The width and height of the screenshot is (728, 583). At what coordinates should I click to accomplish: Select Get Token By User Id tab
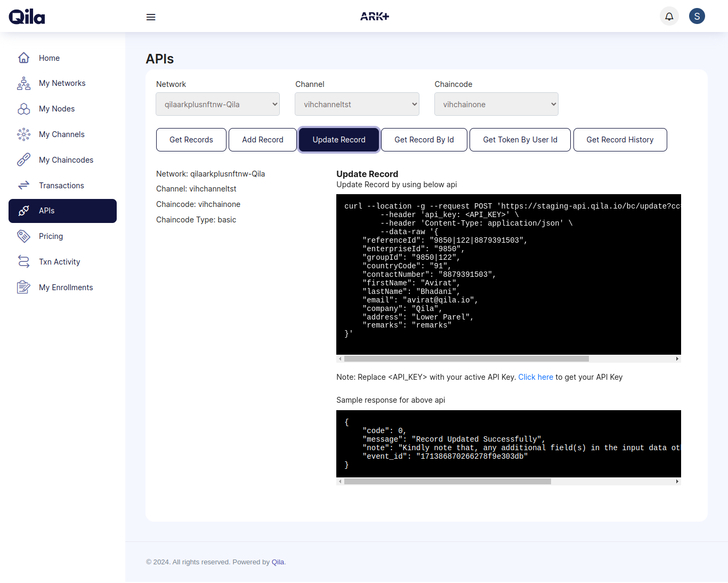point(520,140)
